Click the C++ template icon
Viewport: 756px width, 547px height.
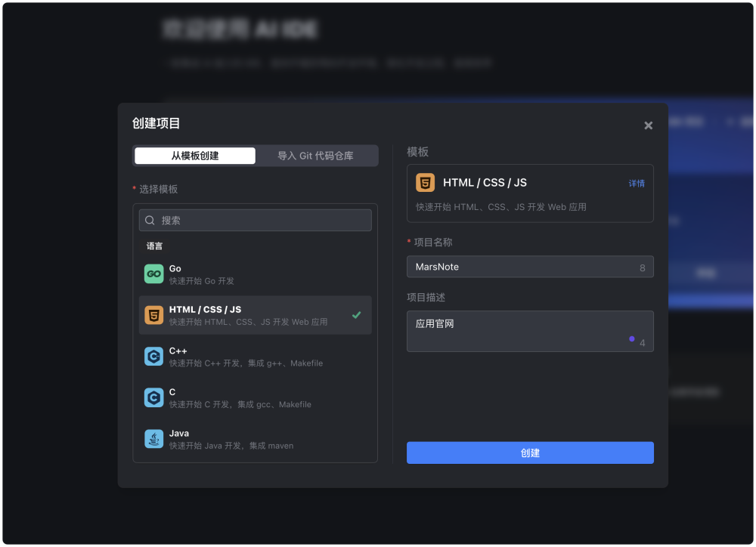click(x=153, y=356)
